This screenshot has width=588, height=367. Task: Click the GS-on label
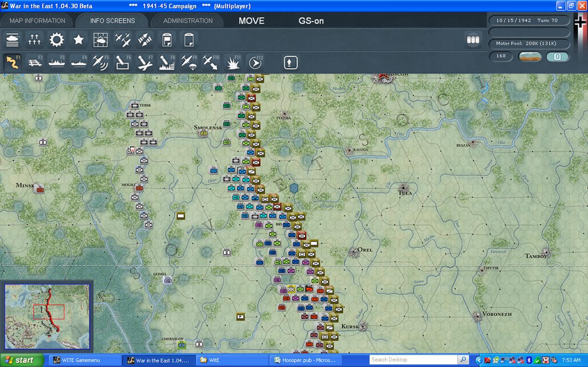click(x=311, y=21)
